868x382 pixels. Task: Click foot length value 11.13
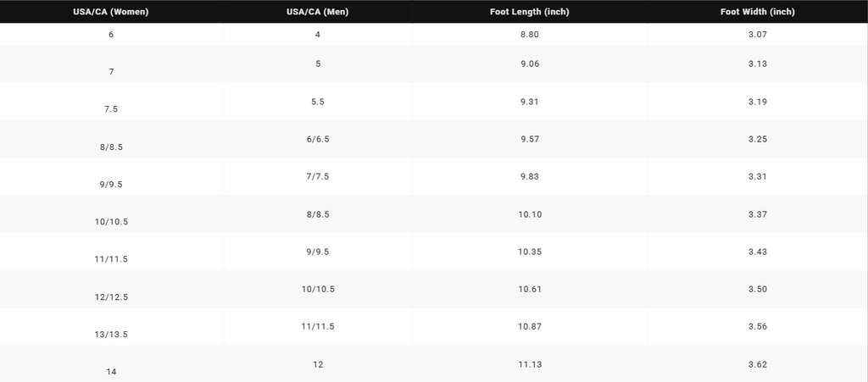point(530,363)
